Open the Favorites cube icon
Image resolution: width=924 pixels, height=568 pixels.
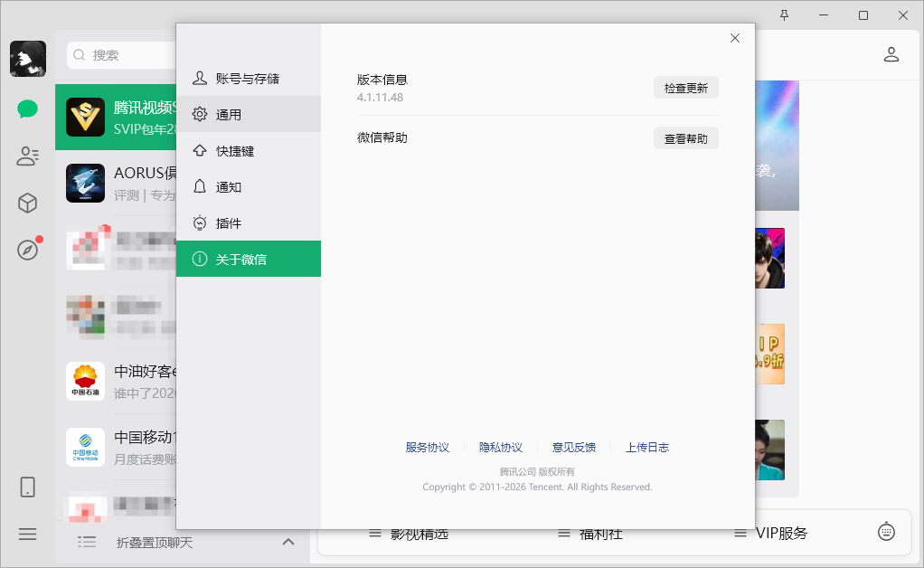coord(28,204)
